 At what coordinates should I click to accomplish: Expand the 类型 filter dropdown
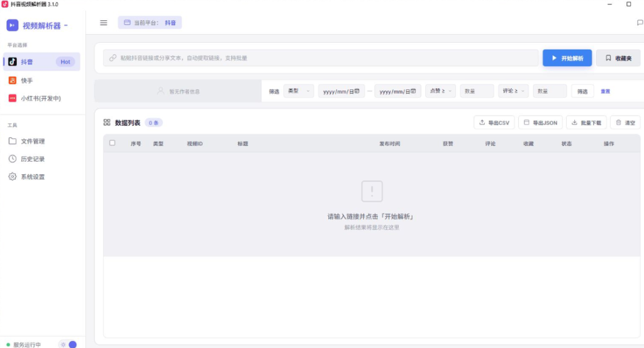pos(299,91)
